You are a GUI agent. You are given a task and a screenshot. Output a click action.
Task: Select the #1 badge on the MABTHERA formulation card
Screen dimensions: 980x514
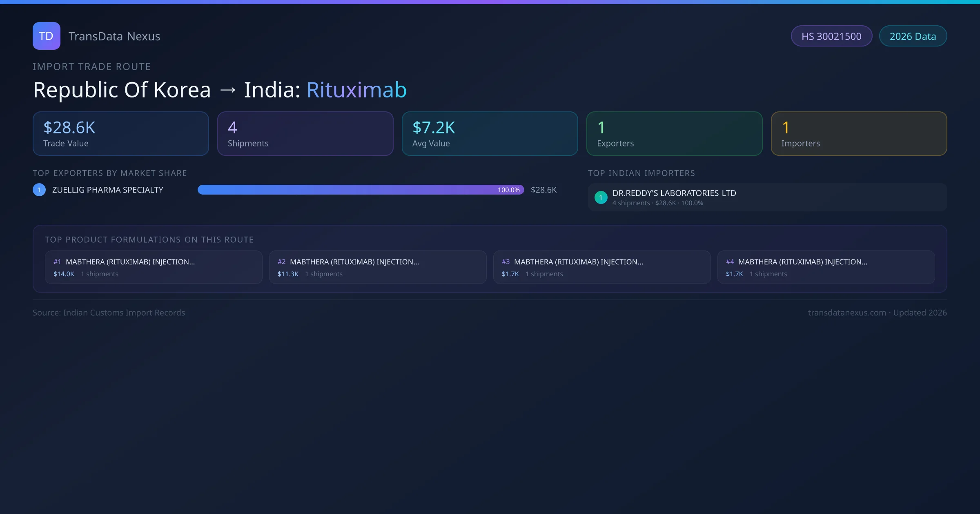pyautogui.click(x=57, y=261)
